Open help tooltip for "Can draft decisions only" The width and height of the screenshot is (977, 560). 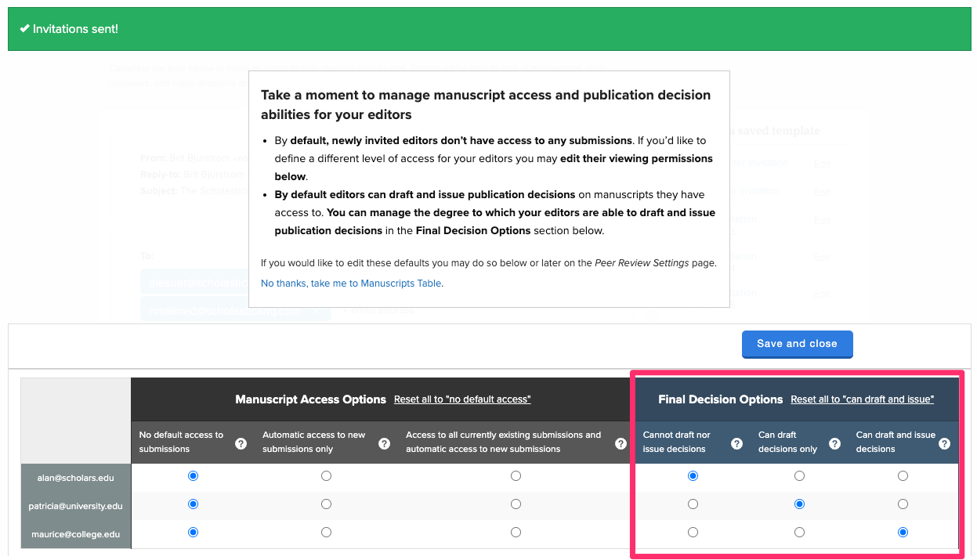click(x=834, y=443)
